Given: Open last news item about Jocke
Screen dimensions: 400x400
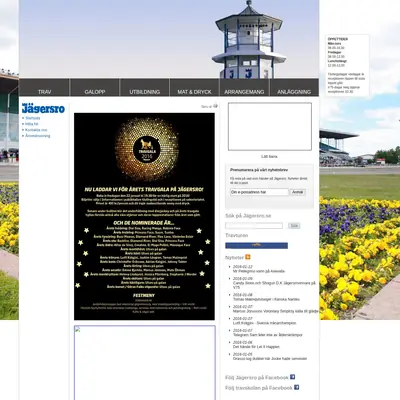Looking at the screenshot, I should coord(270,359).
